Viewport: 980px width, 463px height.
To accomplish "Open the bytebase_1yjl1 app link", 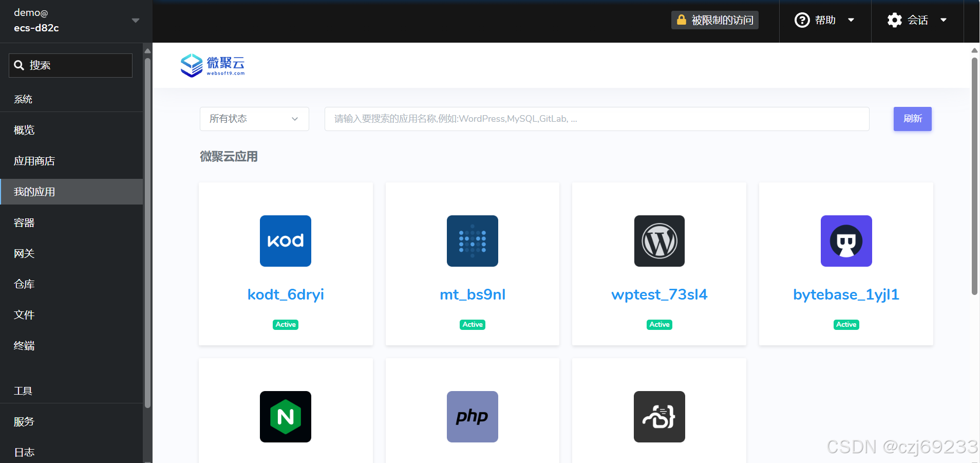I will click(846, 294).
